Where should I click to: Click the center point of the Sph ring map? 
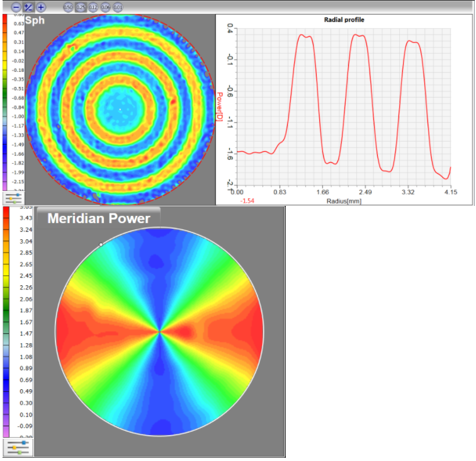pyautogui.click(x=120, y=110)
